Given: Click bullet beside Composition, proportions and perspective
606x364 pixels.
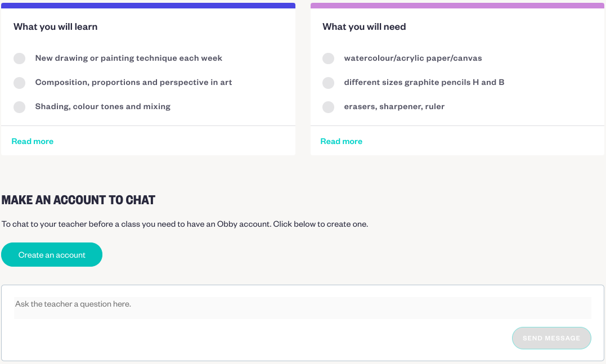Looking at the screenshot, I should tap(19, 83).
